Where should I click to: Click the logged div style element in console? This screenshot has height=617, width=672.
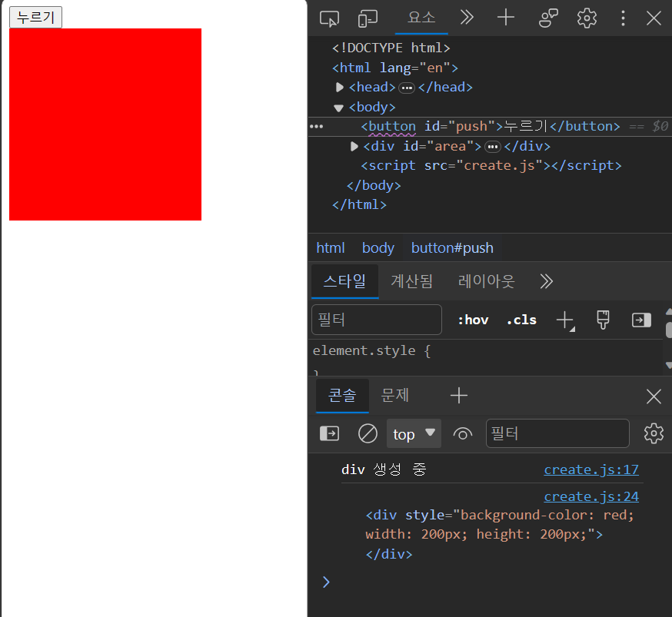(x=499, y=534)
